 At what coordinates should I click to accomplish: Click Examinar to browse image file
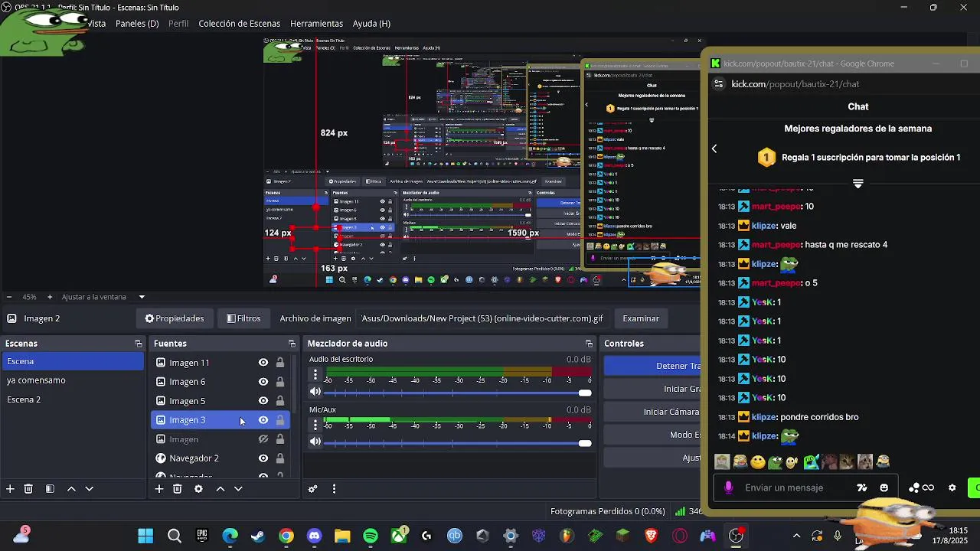(641, 318)
